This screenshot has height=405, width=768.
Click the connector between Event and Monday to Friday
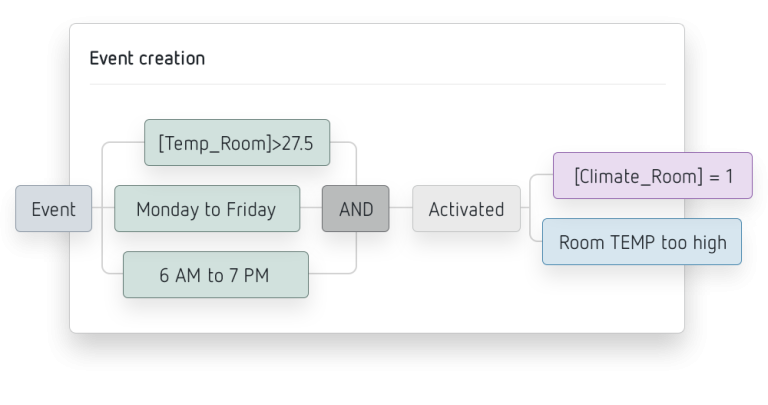click(103, 208)
